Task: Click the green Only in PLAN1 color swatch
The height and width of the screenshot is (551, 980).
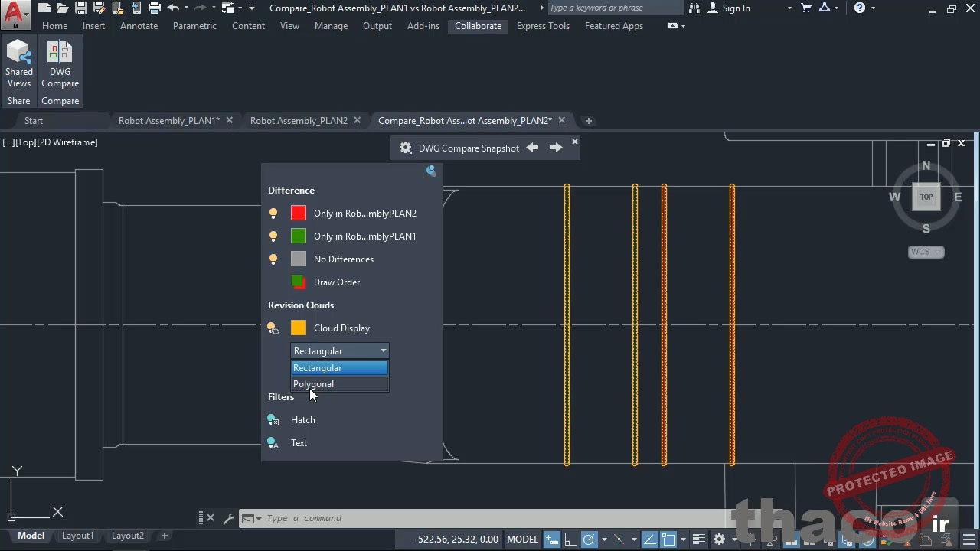Action: [x=299, y=236]
